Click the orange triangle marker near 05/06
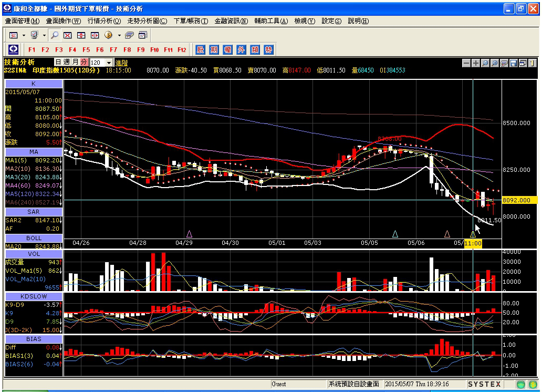This screenshot has width=542, height=392. pos(447,234)
